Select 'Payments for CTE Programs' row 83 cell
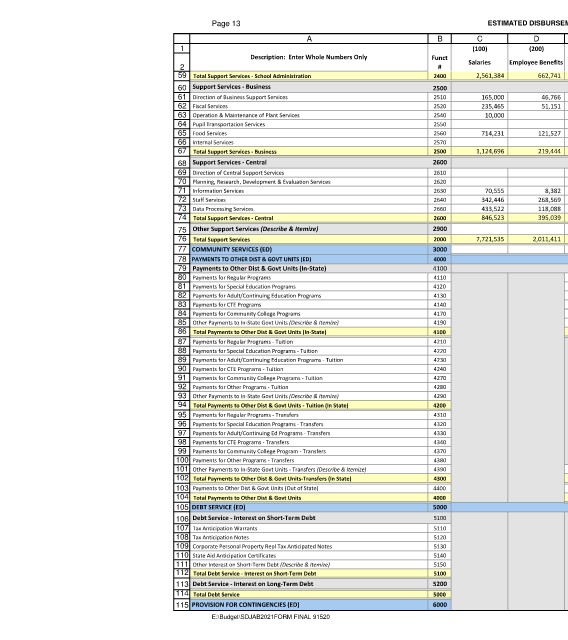Screen dimensions: 568x640 [309, 304]
